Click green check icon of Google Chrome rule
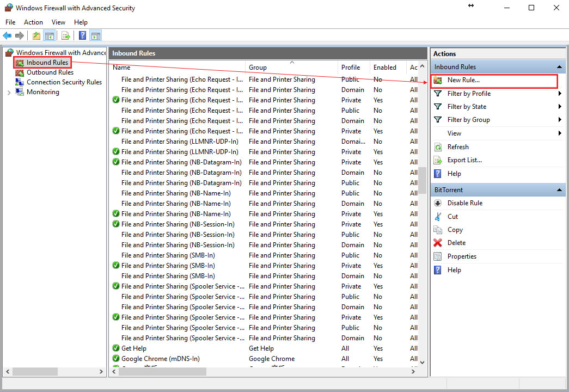569x392 pixels. point(116,359)
